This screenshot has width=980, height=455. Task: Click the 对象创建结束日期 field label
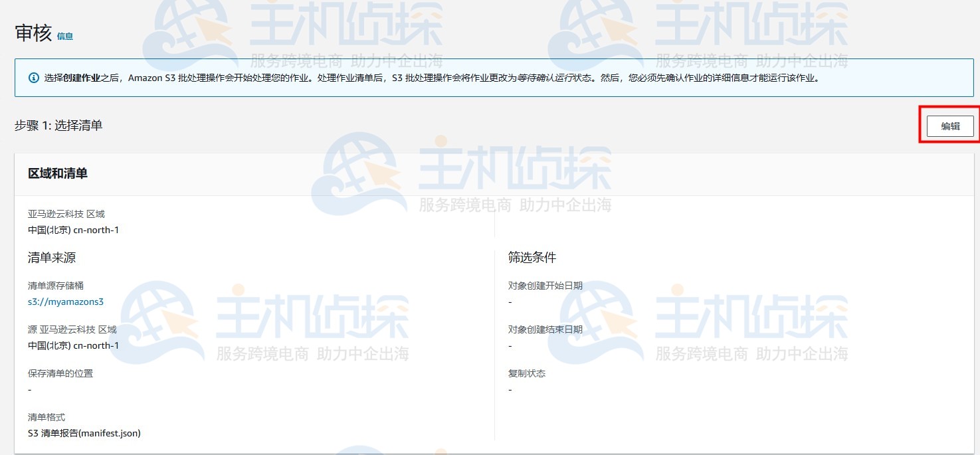[541, 329]
